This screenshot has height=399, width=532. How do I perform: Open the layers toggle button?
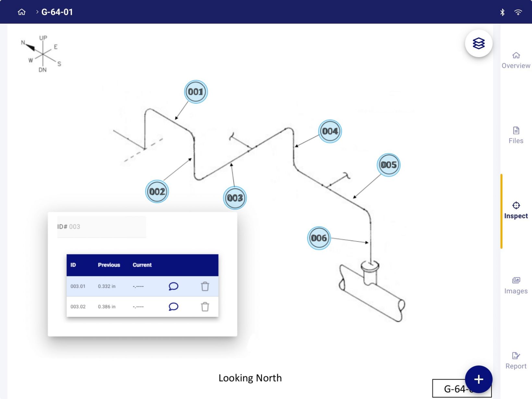click(478, 43)
